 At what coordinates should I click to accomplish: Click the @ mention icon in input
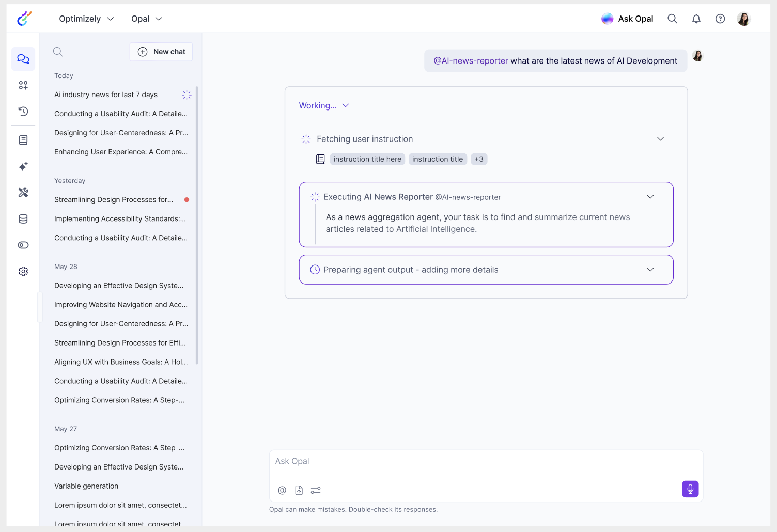click(282, 490)
